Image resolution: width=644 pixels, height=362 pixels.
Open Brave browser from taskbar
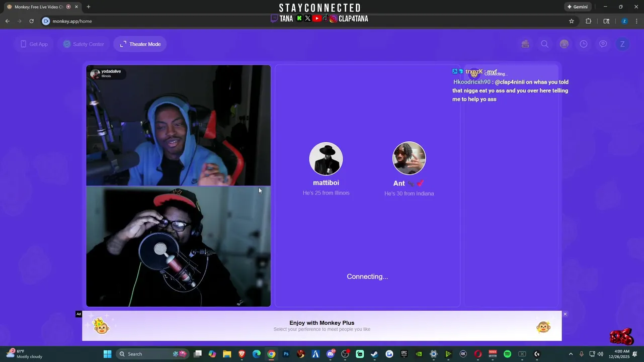(x=242, y=354)
